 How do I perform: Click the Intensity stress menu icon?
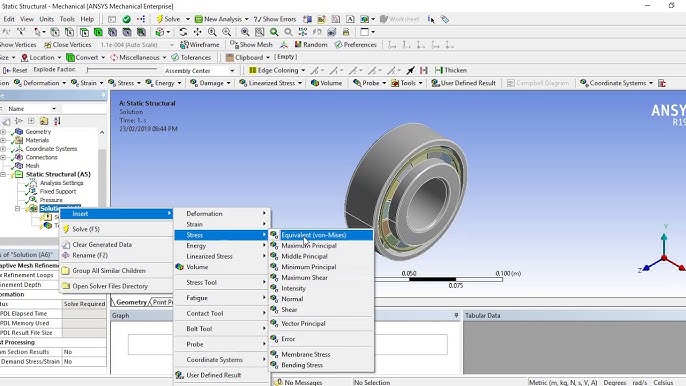tap(274, 288)
